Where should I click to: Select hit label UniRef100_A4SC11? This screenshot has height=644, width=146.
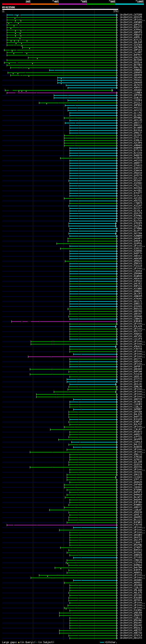[x=131, y=108]
